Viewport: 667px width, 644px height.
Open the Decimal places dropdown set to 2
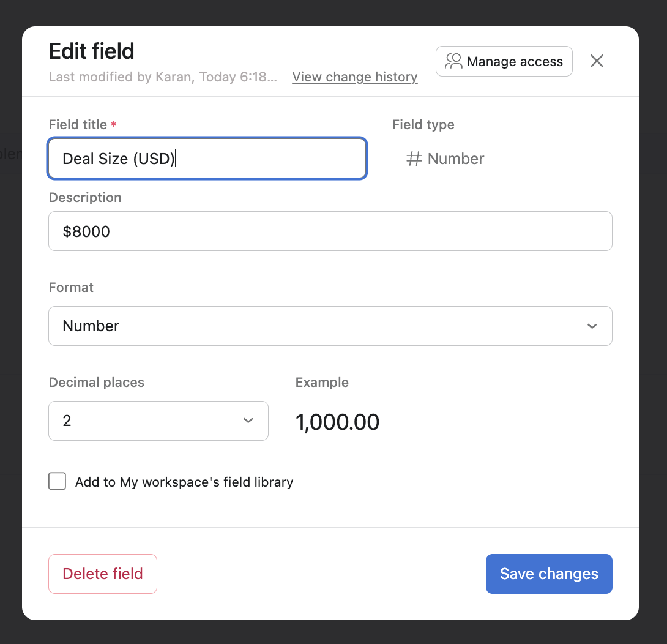pyautogui.click(x=158, y=421)
